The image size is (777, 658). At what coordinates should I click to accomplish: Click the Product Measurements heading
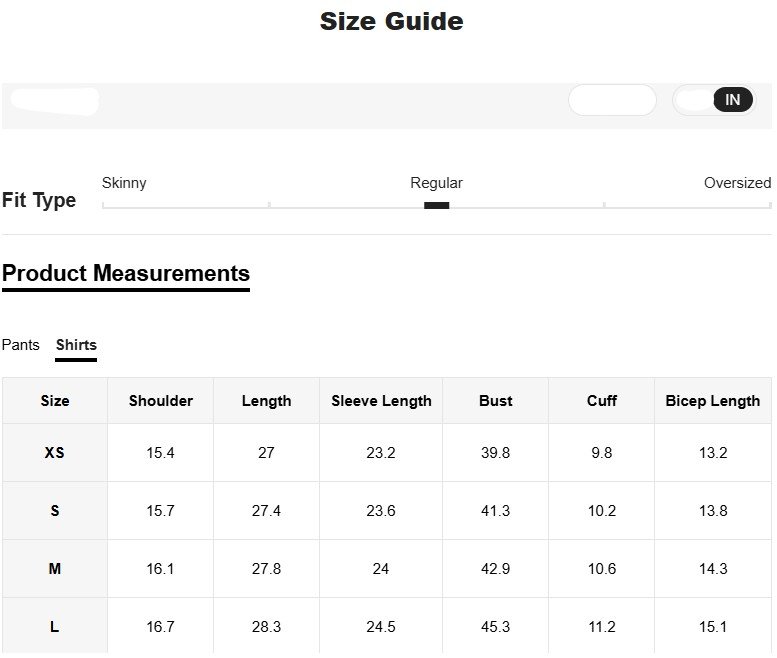coord(126,273)
